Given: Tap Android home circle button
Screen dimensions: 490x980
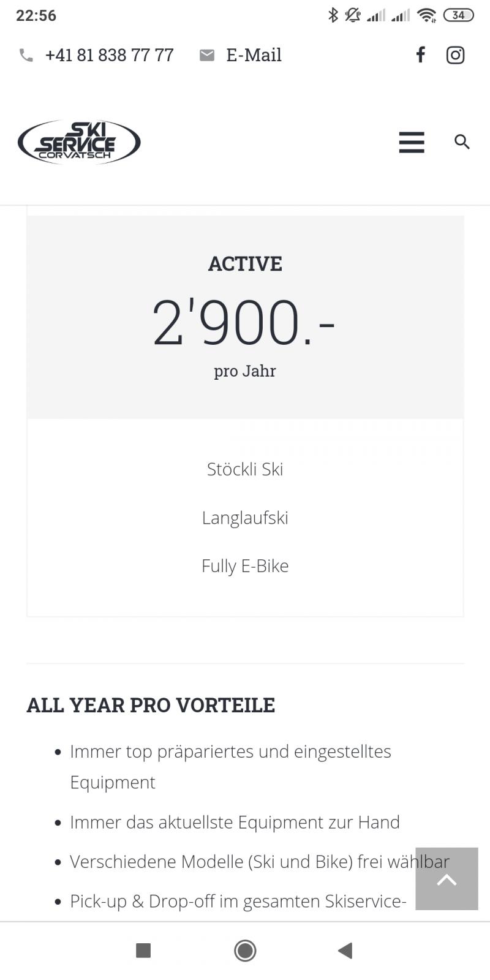Looking at the screenshot, I should coord(245,950).
